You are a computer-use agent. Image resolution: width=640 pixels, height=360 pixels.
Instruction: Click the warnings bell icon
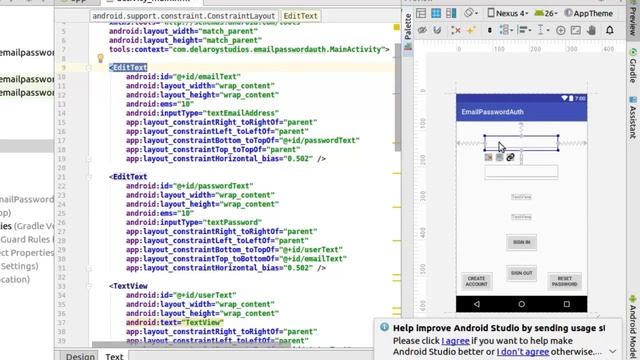(609, 30)
